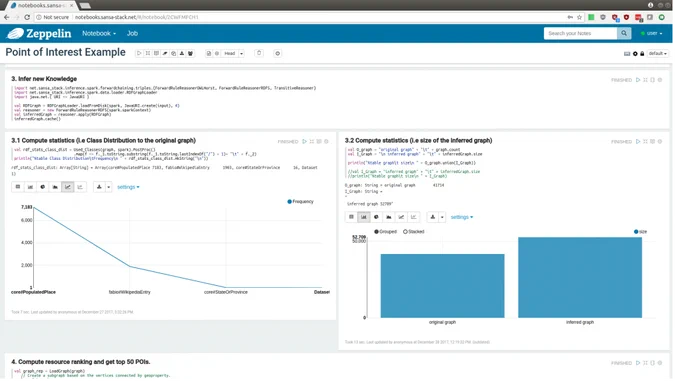Viewport: 680px width, 386px height.
Task: Click the search magnifier button
Action: tap(624, 33)
